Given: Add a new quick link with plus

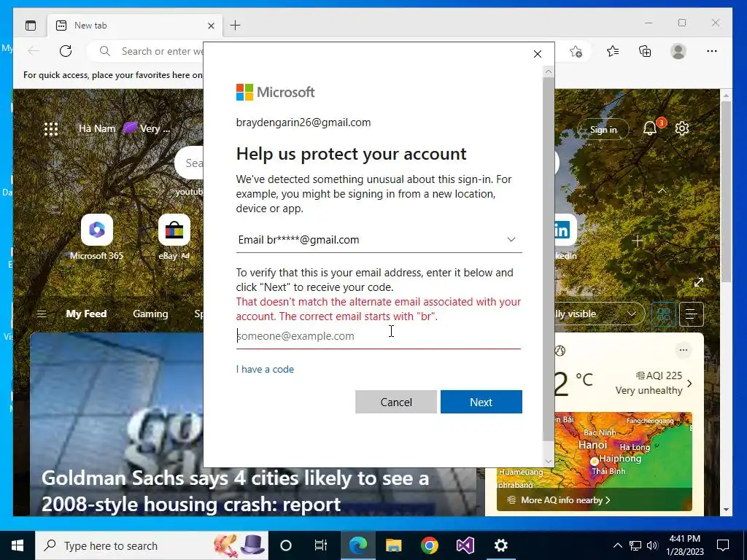Looking at the screenshot, I should [x=638, y=241].
